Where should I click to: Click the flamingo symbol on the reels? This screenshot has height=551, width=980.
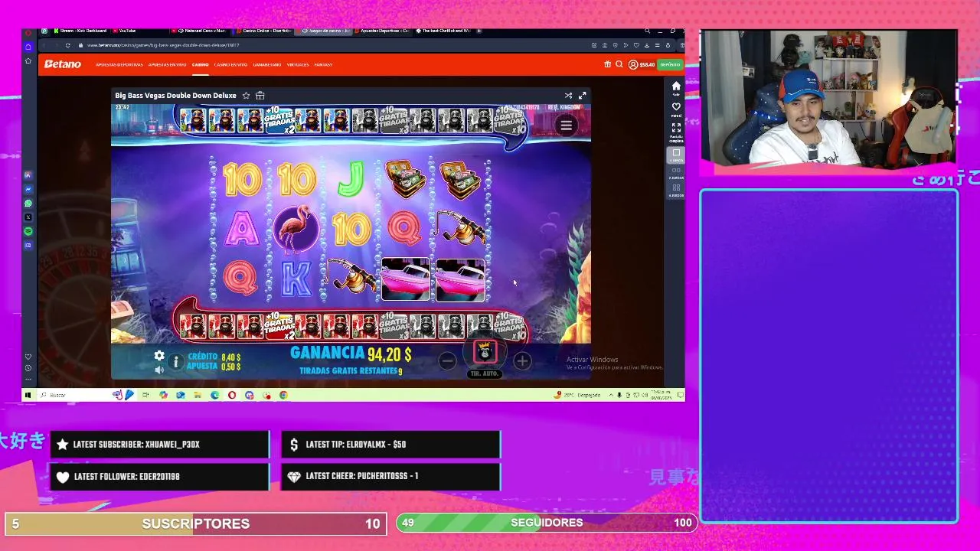coord(296,229)
